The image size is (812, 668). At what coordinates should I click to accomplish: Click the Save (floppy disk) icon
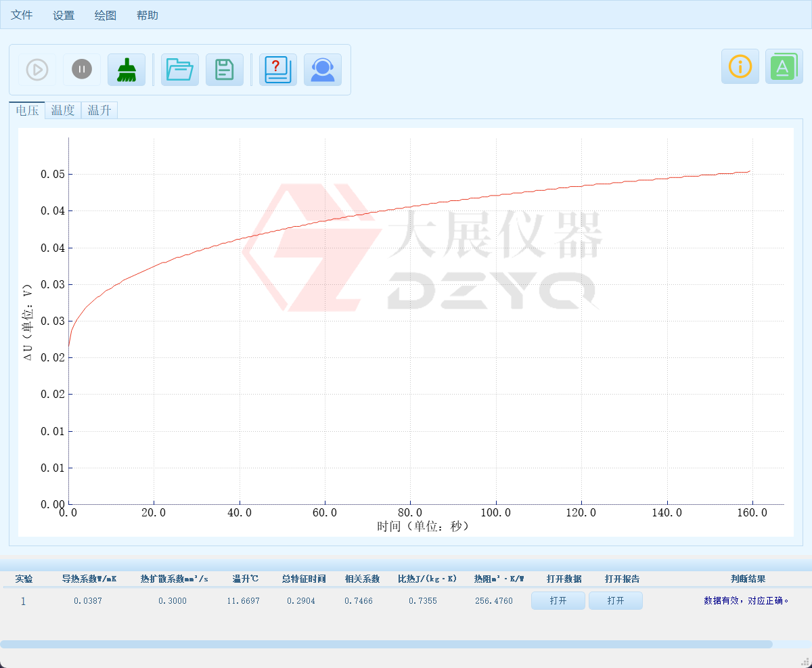click(225, 69)
